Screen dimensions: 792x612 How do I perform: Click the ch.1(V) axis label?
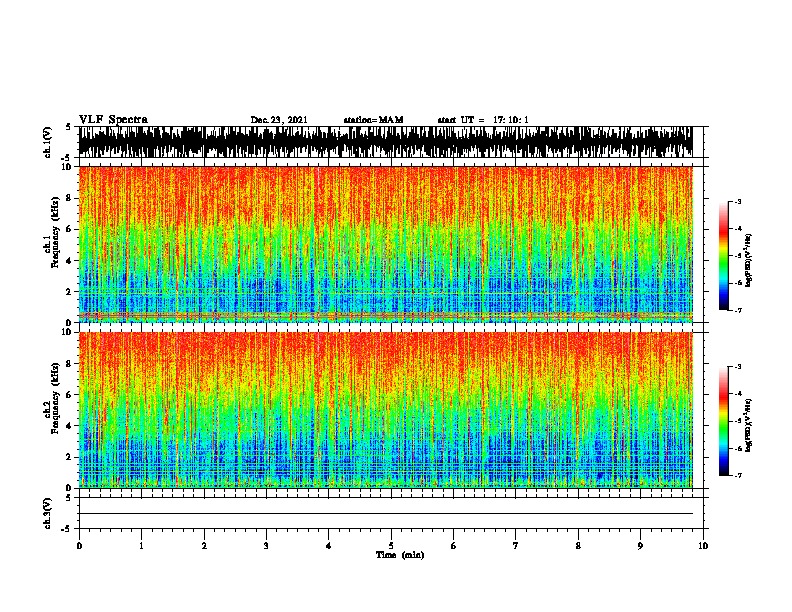point(48,142)
